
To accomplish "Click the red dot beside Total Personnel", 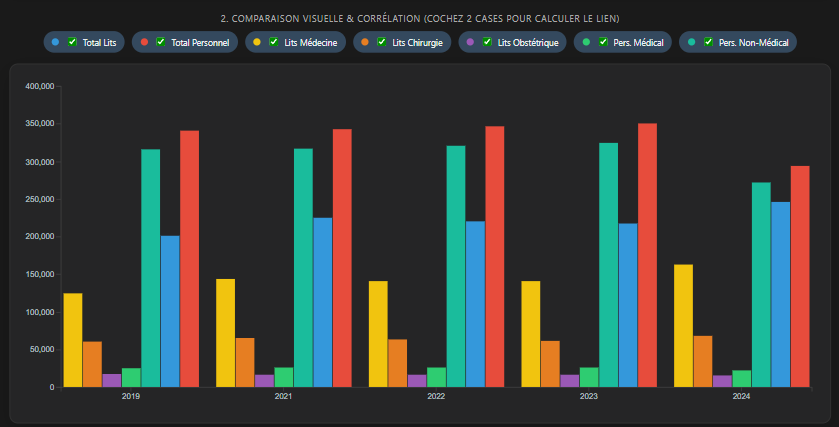I will point(144,42).
